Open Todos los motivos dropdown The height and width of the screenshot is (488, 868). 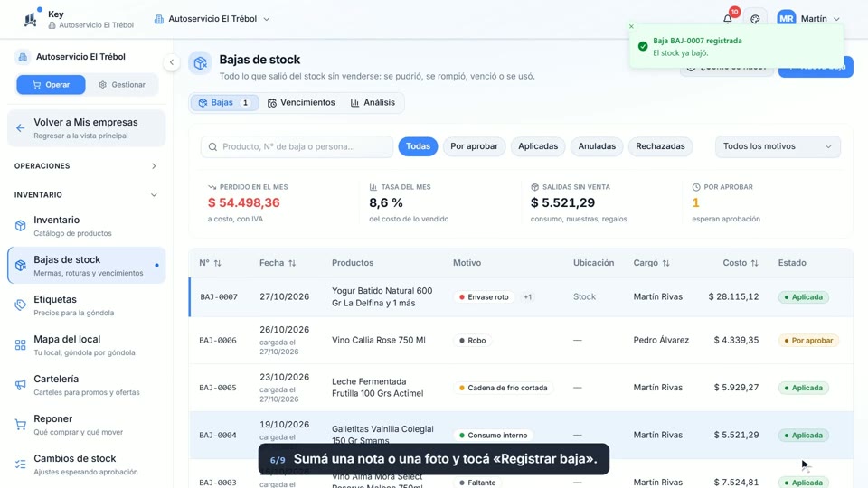778,146
